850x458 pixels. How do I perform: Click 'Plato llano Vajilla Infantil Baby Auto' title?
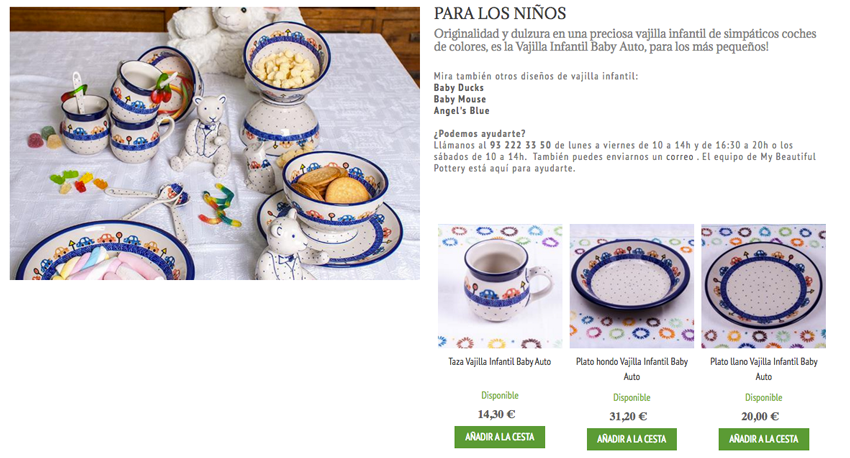(763, 369)
